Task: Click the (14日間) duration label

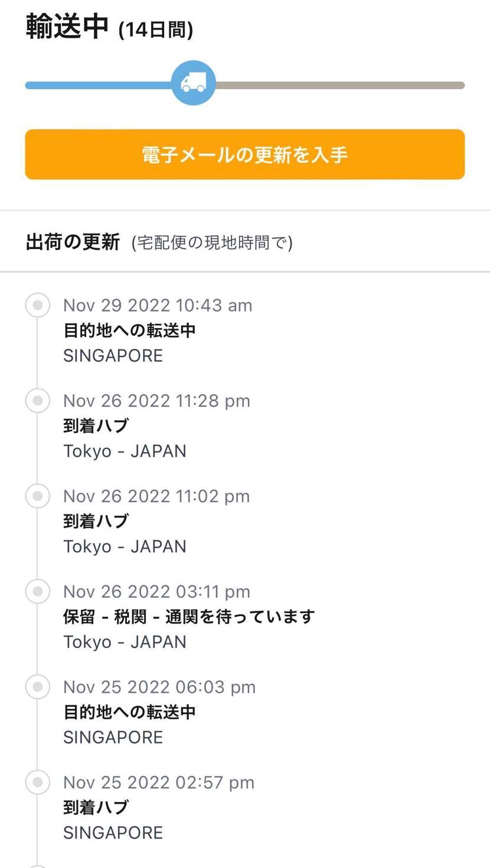Action: [x=156, y=30]
